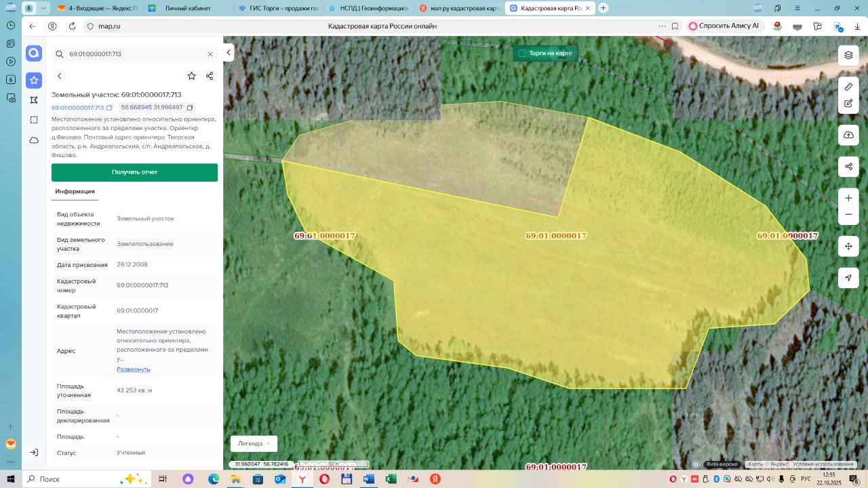This screenshot has height=488, width=868.
Task: Click 'Спросить Алису AI' button
Action: (724, 26)
